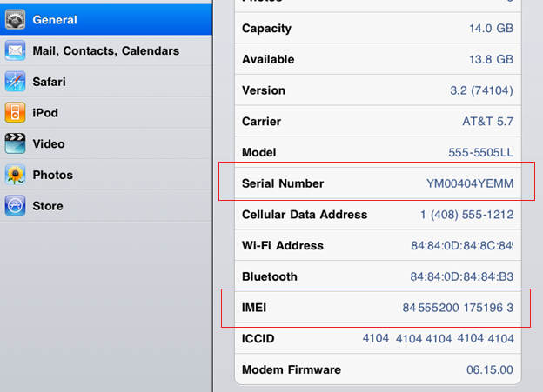The width and height of the screenshot is (543, 392).
Task: Click the General settings gear icon
Action: point(15,19)
